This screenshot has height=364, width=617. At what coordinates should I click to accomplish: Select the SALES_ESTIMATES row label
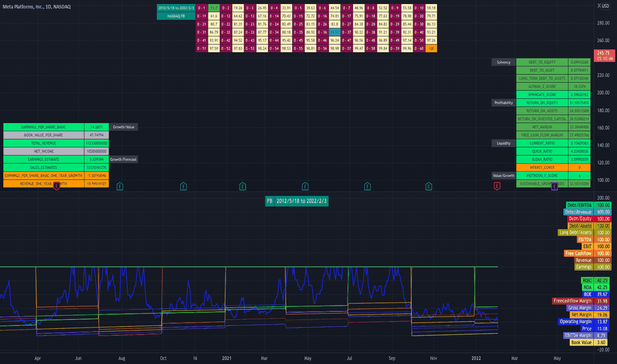point(44,167)
